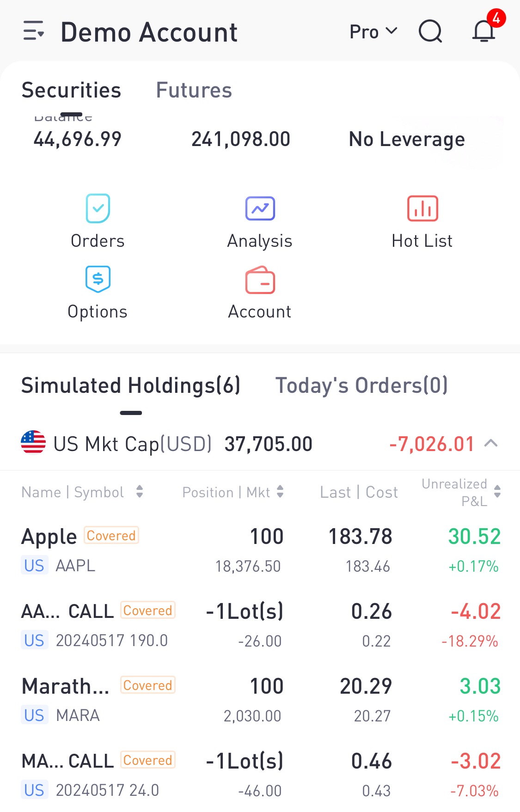Open the Hot List icon

point(422,208)
